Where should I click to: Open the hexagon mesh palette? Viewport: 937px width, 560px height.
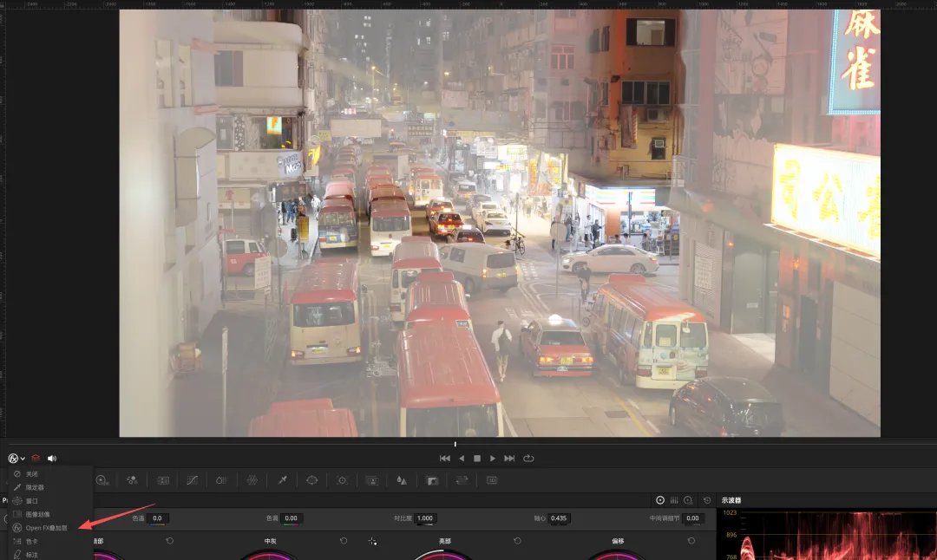[252, 480]
